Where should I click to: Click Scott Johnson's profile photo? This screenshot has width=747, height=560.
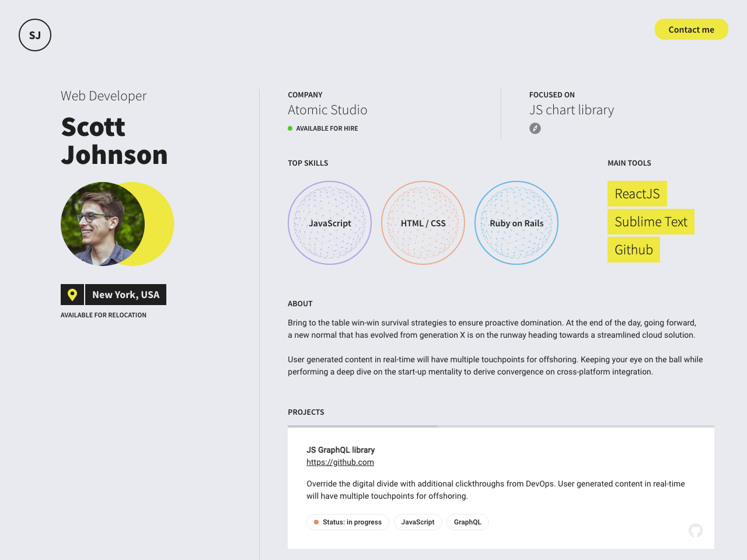(102, 224)
